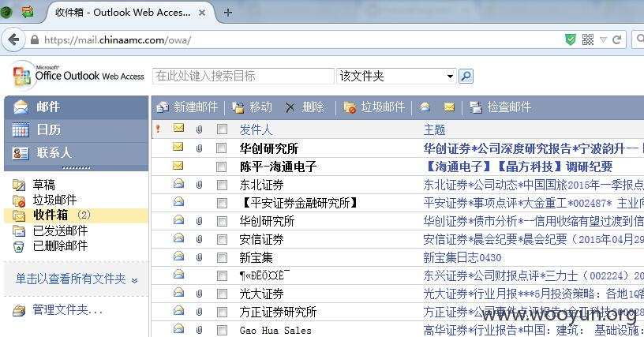The height and width of the screenshot is (337, 644).
Task: Open the 东兴证券 公司财报点评 三力士 message
Action: click(534, 275)
